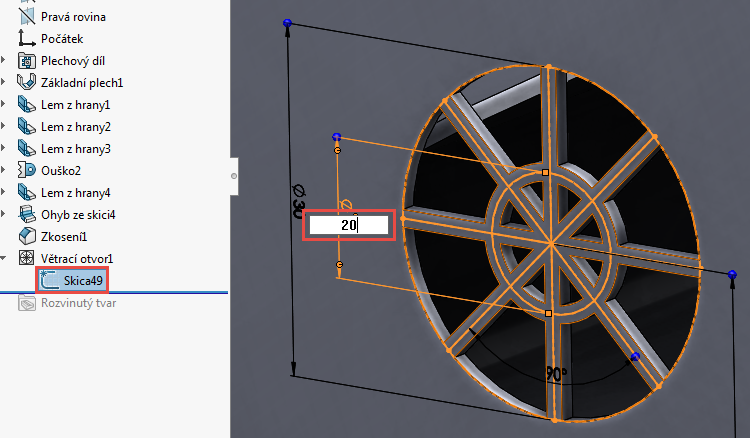The height and width of the screenshot is (438, 750).
Task: Expand the Základní plech1 tree node
Action: tap(4, 82)
